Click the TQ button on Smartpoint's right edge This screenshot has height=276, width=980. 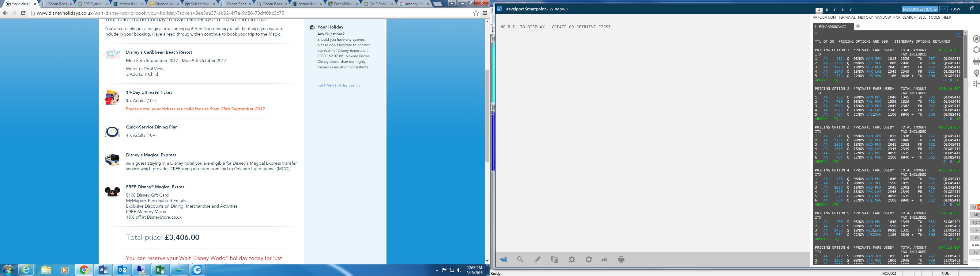[974, 207]
